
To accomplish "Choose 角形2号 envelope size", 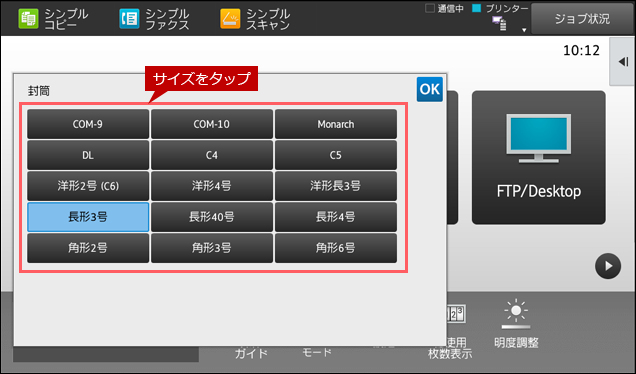I will (x=88, y=248).
